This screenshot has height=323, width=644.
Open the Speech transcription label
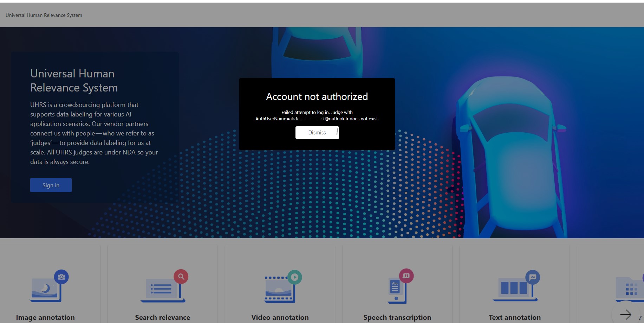pos(397,317)
